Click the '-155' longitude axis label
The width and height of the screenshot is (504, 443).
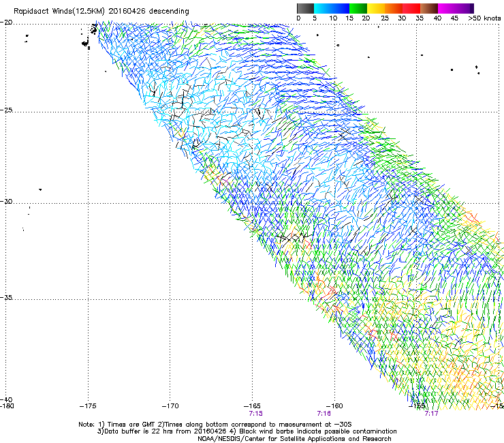click(x=417, y=406)
